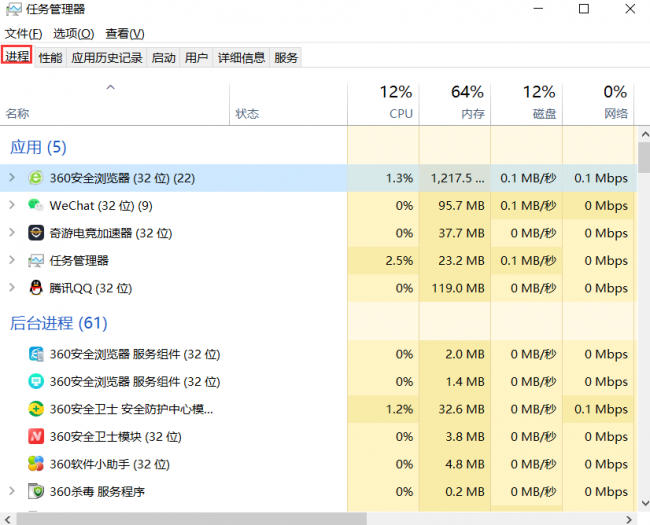Click the 应用 (5) group heading
Screen dimensions: 650x525
pyautogui.click(x=38, y=147)
